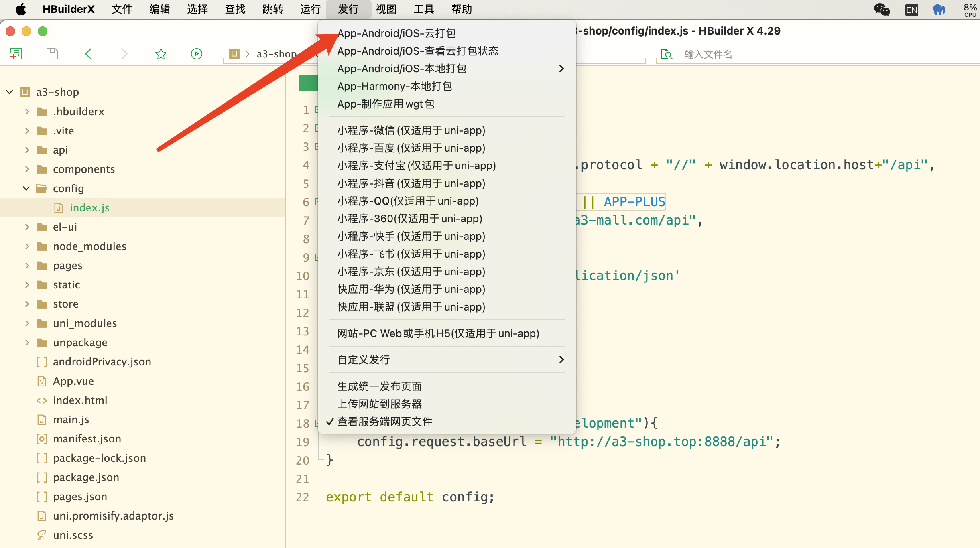Open the 选择 menu
This screenshot has width=980, height=548.
(197, 9)
